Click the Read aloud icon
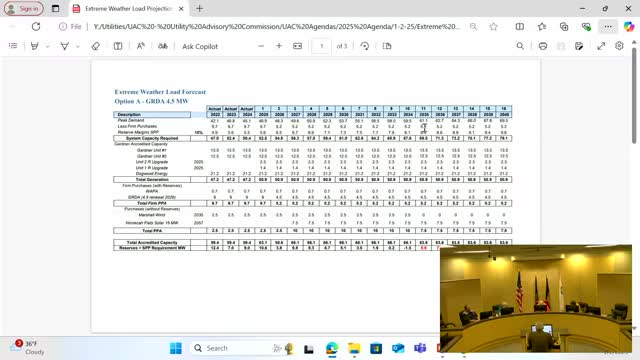Image resolution: width=640 pixels, height=360 pixels. point(140,46)
